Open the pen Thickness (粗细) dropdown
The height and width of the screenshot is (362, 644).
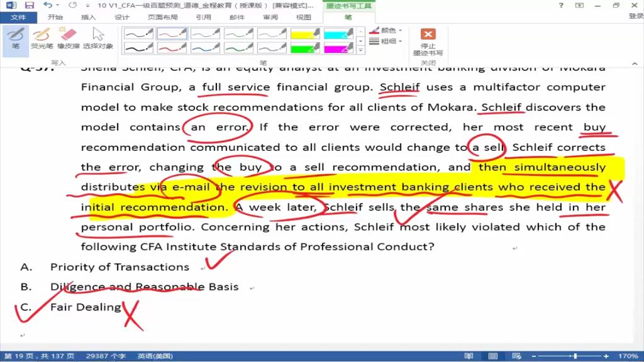pos(386,41)
